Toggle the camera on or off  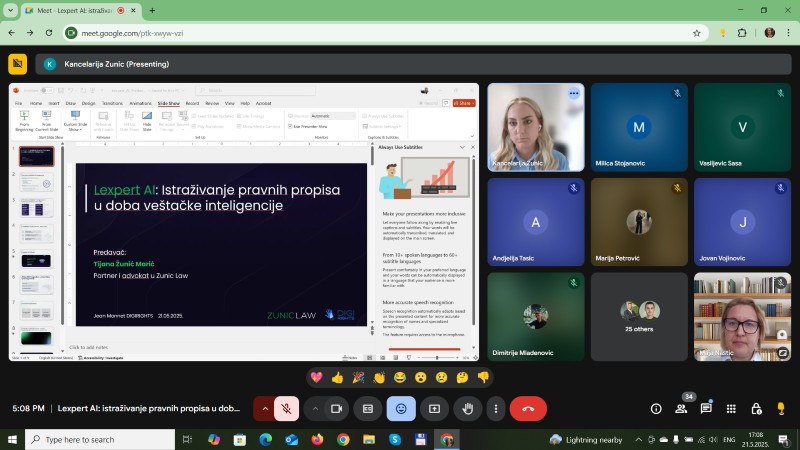coord(336,409)
